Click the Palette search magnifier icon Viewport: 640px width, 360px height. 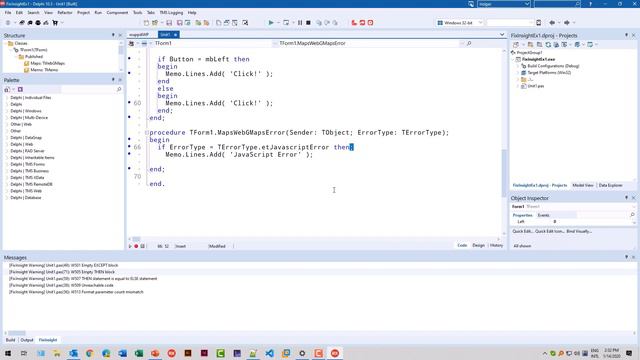[x=119, y=89]
